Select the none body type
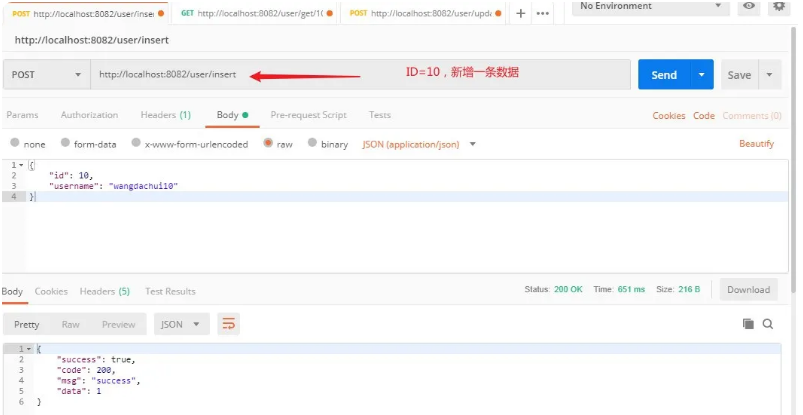 [x=15, y=143]
